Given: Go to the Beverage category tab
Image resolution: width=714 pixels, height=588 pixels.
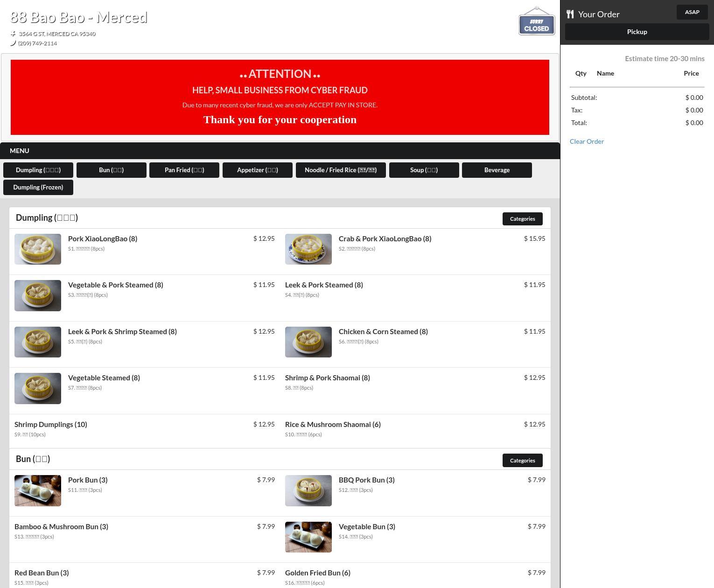Looking at the screenshot, I should click(497, 170).
